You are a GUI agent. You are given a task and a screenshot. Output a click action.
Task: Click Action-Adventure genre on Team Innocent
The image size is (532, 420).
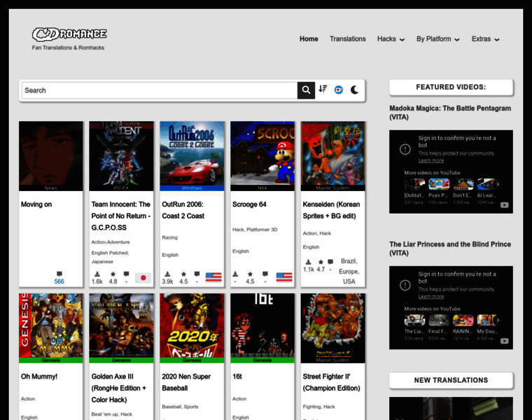[111, 242]
